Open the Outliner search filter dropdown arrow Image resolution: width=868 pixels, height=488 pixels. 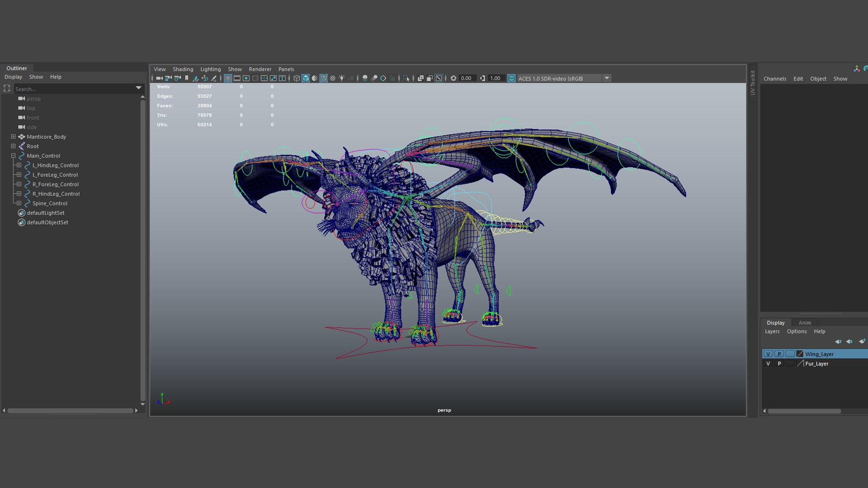[138, 88]
